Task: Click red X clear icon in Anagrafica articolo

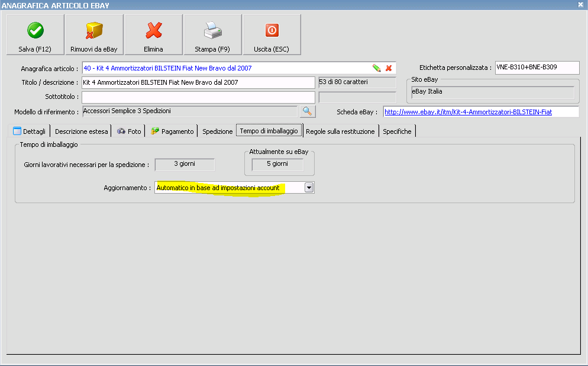Action: point(389,68)
